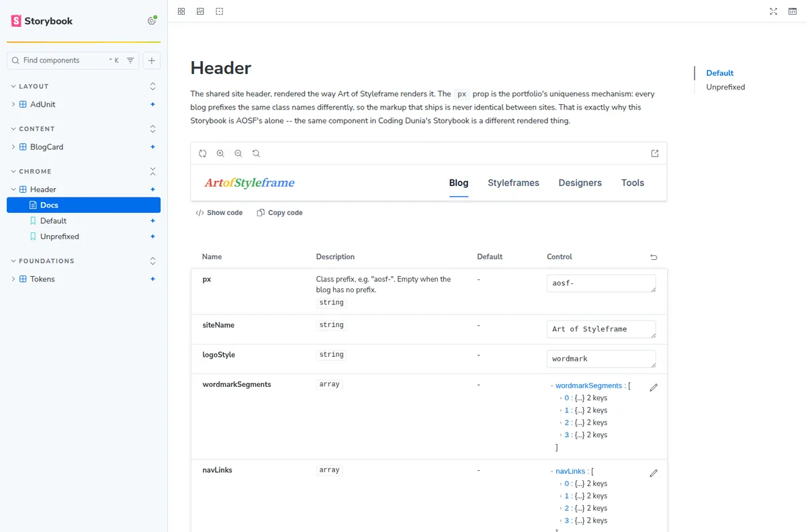Toggle the outline toolbar icon

(x=220, y=11)
